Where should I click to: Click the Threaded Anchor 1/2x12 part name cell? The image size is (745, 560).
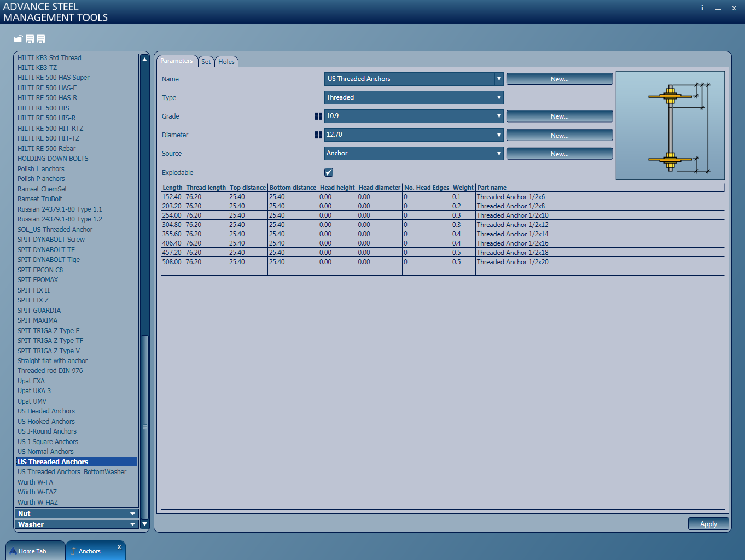pos(513,225)
